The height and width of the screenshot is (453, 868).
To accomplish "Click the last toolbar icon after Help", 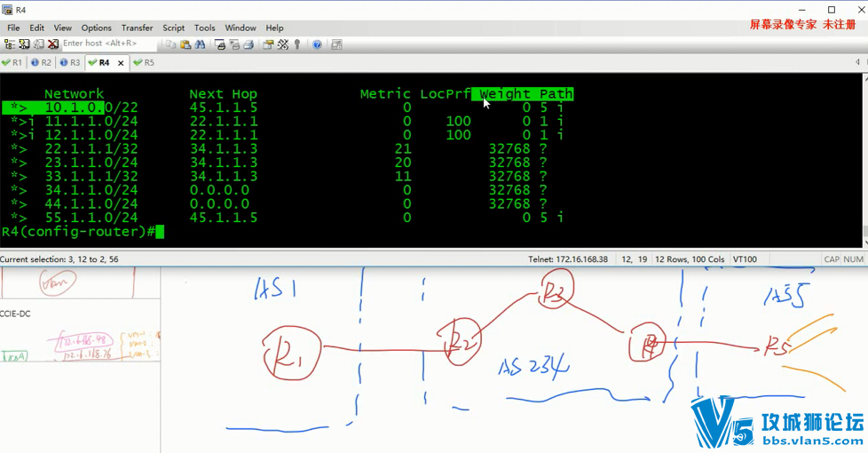I will pos(336,44).
